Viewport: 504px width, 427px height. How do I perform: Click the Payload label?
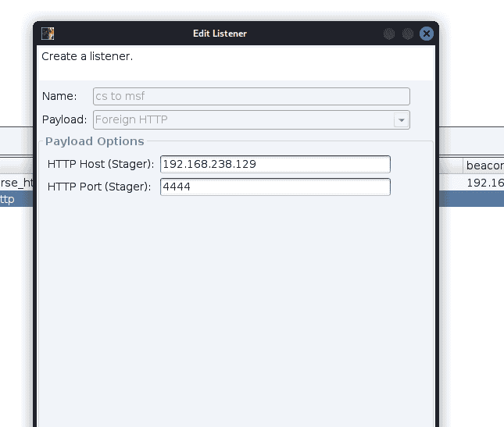64,120
